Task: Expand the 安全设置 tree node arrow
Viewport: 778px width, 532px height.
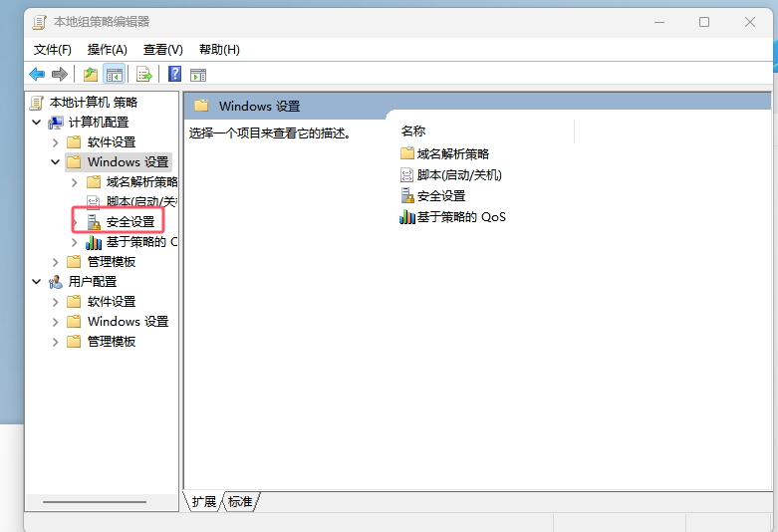Action: coord(75,221)
